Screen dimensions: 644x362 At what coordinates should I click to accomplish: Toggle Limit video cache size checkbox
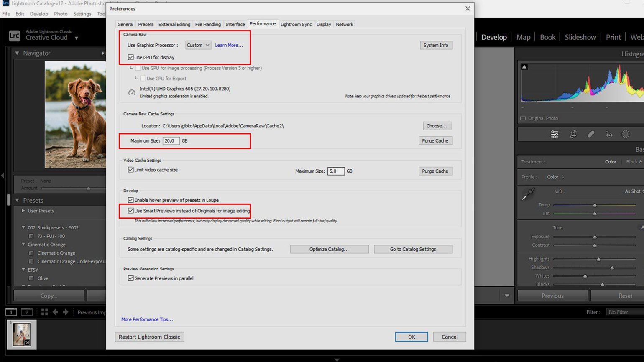[131, 170]
